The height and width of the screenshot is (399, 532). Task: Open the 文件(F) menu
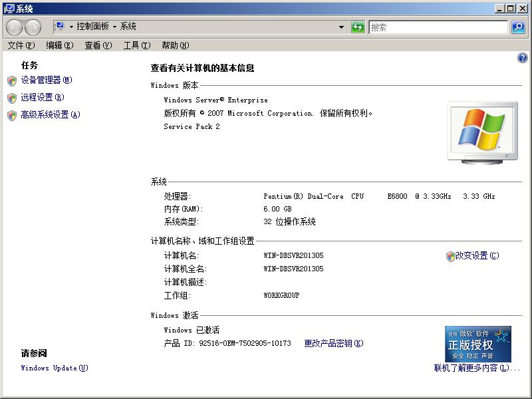[21, 45]
